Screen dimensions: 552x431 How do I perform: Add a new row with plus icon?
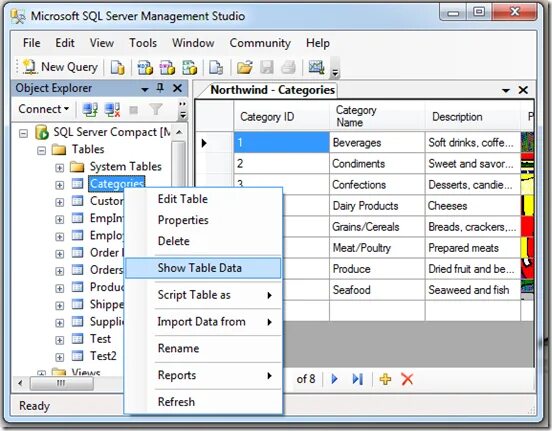point(385,379)
